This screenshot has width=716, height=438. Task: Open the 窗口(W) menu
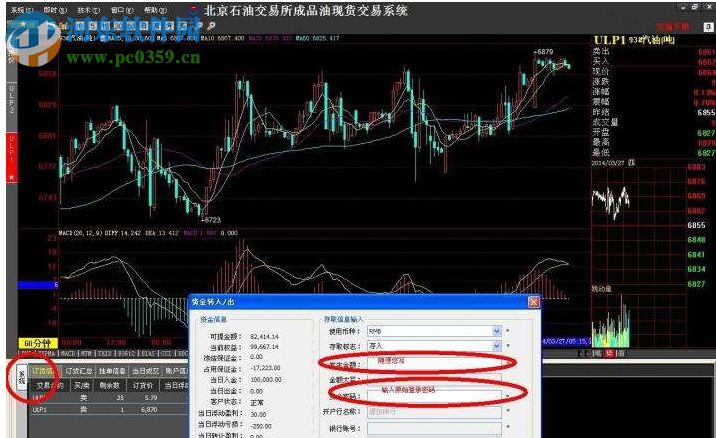122,10
